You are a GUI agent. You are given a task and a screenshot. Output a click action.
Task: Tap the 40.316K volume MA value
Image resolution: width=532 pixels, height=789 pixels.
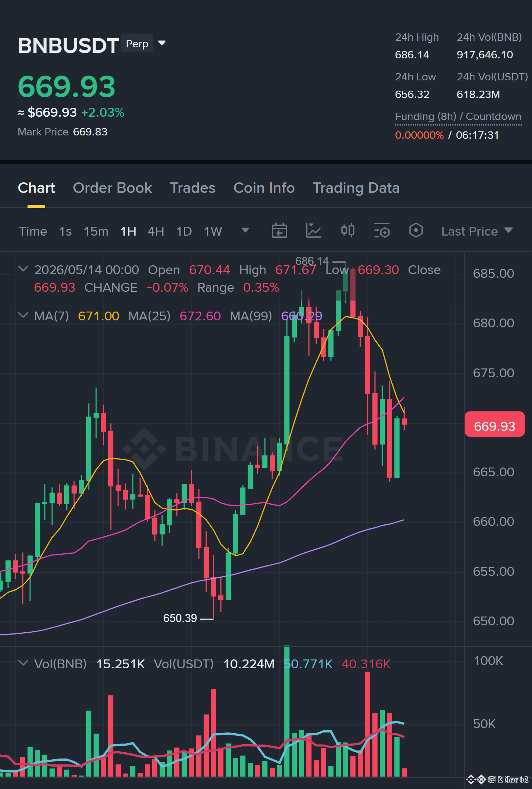click(366, 664)
